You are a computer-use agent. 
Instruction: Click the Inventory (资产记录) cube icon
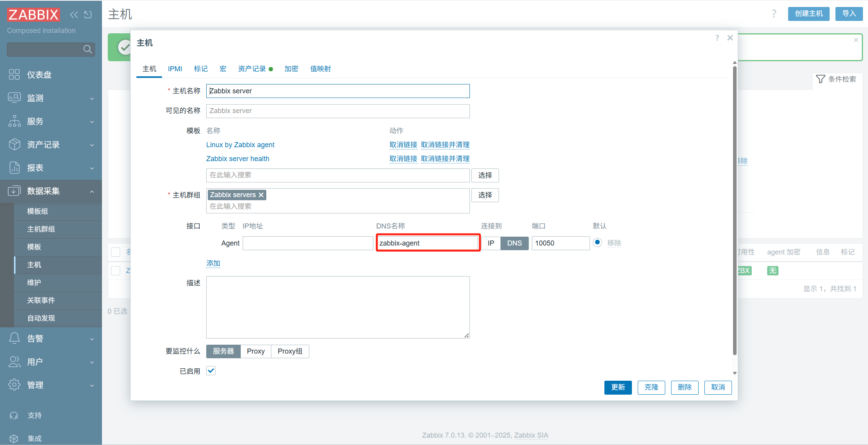(x=14, y=144)
